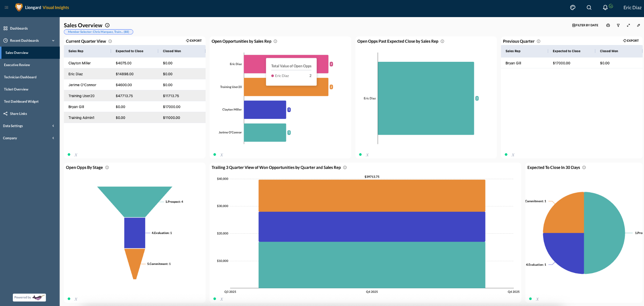Image resolution: width=644 pixels, height=306 pixels.
Task: Export Previous Quarter table
Action: 631,41
